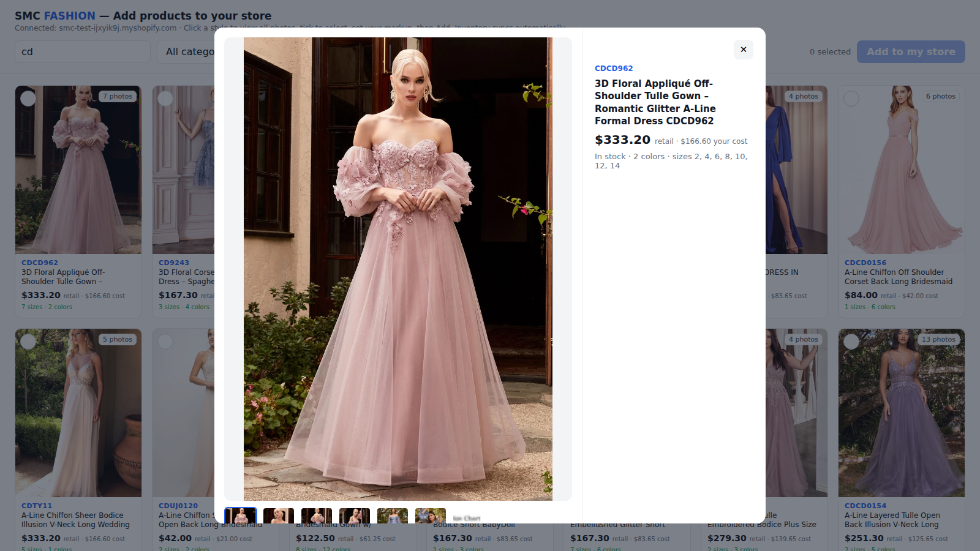Click the '5 photos' badge on CDTY11 card
This screenshot has width=980, height=551.
[118, 339]
